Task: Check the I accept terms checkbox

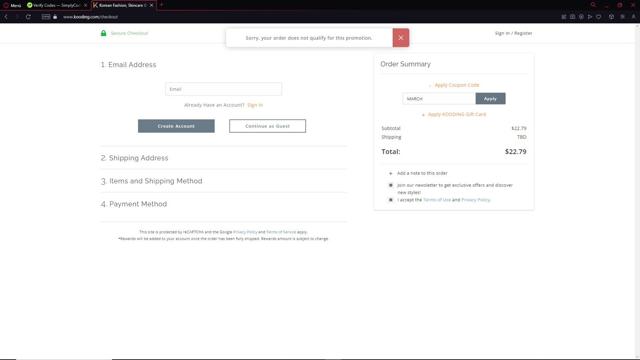Action: click(x=391, y=200)
